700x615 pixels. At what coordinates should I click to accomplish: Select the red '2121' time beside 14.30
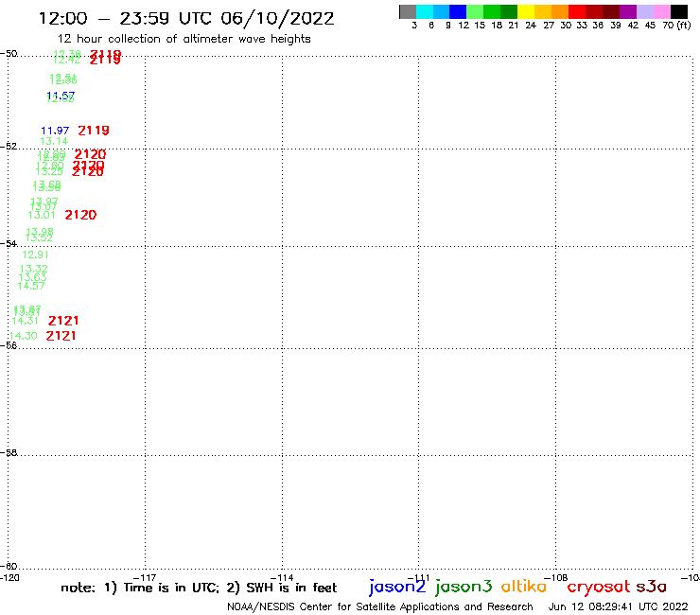61,336
